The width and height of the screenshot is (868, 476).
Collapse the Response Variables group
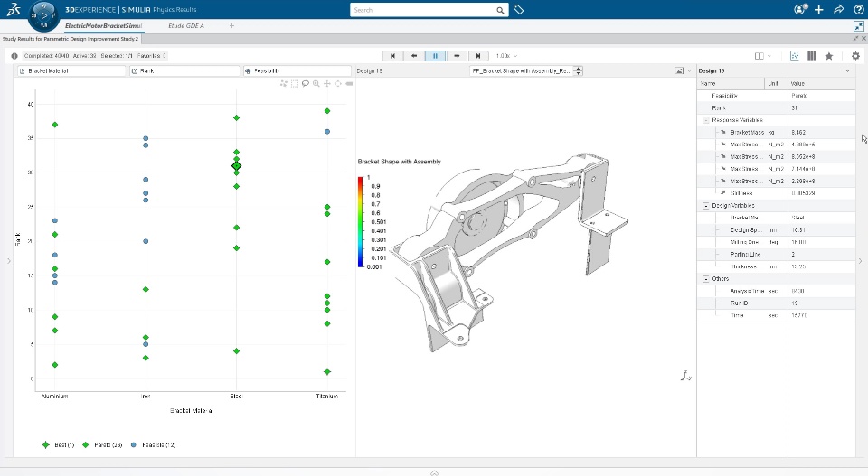point(706,120)
